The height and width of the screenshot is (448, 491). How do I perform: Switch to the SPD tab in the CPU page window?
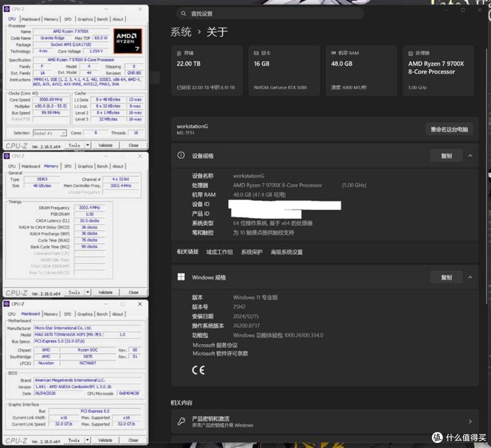(68, 19)
